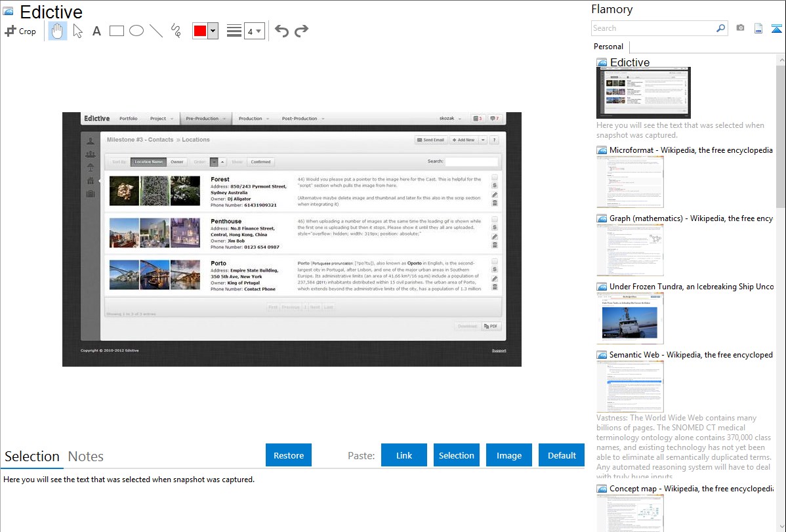Open the Edictive snapshot thumbnail in the list
Image resolution: width=786 pixels, height=532 pixels.
[644, 92]
